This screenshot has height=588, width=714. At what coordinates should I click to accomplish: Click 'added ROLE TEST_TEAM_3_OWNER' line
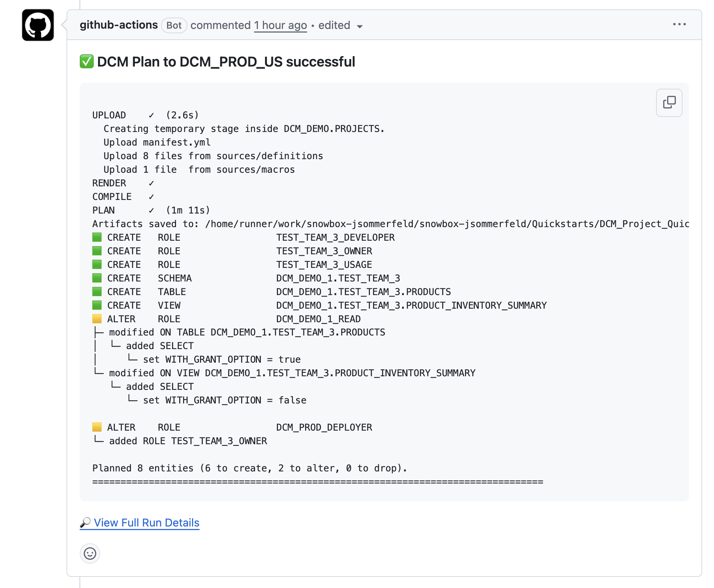[x=188, y=441]
